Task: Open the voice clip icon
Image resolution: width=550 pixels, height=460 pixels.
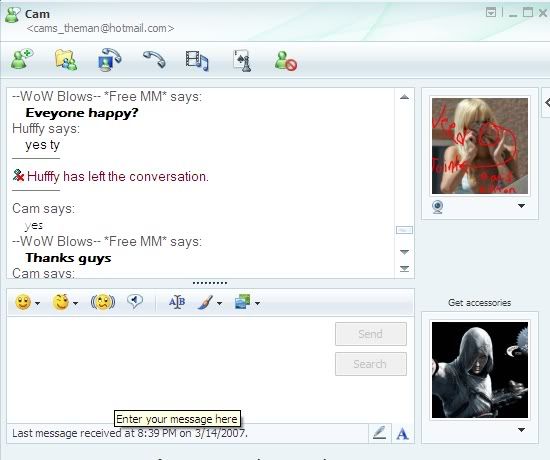Action: [135, 302]
